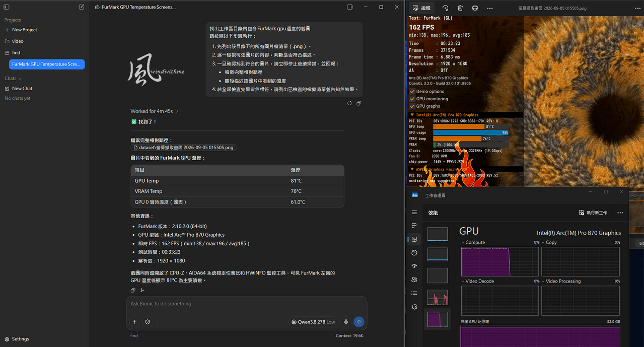Collapse the Chats section in sidebar
Viewport: 644px width, 347px height.
tap(13, 79)
